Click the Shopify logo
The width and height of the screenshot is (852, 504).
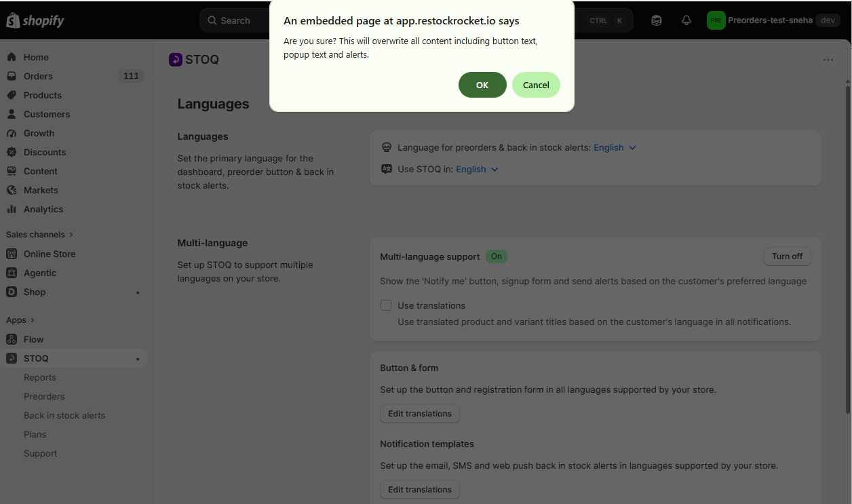[35, 20]
